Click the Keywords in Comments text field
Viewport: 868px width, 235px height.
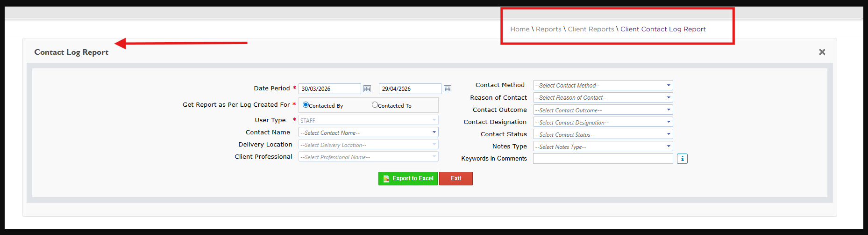pyautogui.click(x=603, y=159)
